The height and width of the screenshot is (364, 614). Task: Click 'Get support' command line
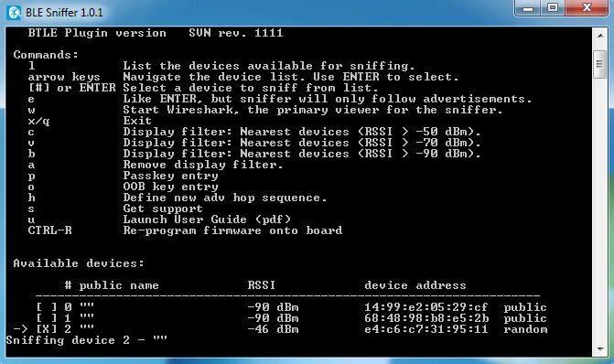(163, 209)
